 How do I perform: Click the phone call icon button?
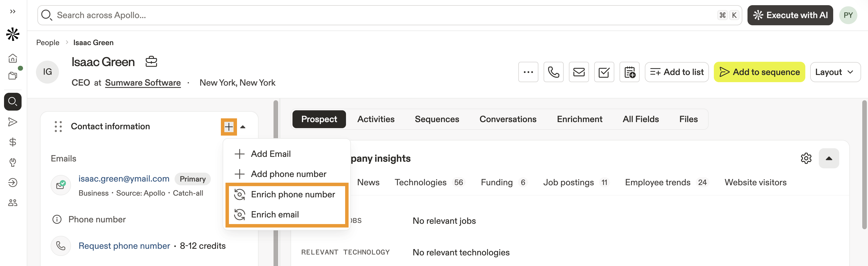tap(553, 72)
